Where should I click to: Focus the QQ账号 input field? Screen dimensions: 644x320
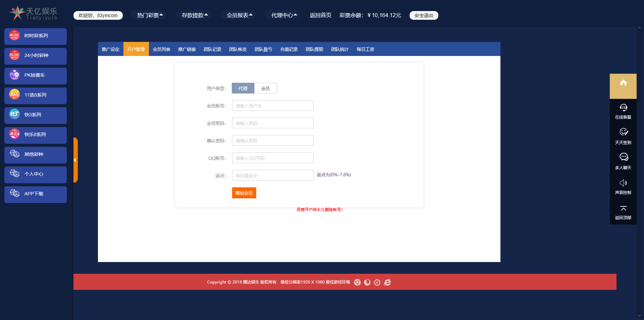tap(273, 158)
